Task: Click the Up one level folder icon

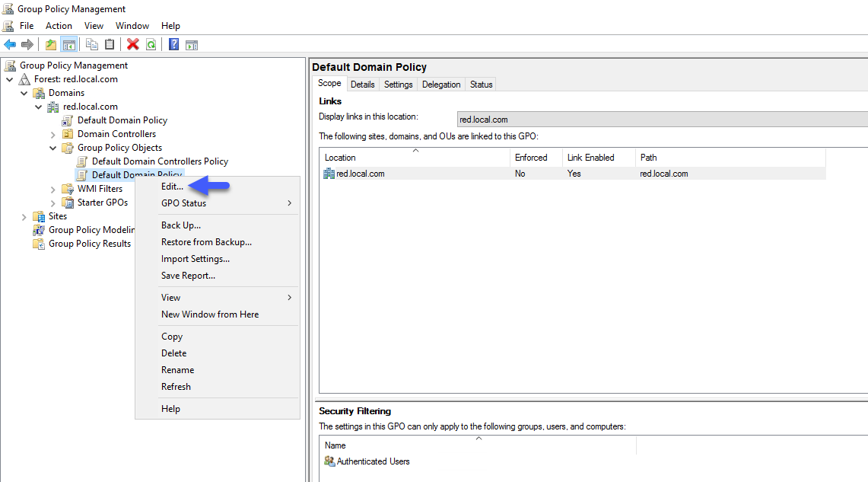Action: pyautogui.click(x=50, y=44)
